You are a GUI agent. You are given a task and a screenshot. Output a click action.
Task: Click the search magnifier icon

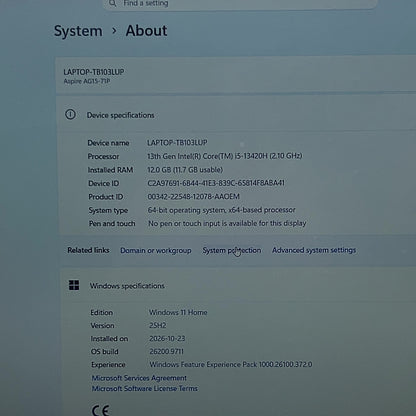click(x=113, y=3)
